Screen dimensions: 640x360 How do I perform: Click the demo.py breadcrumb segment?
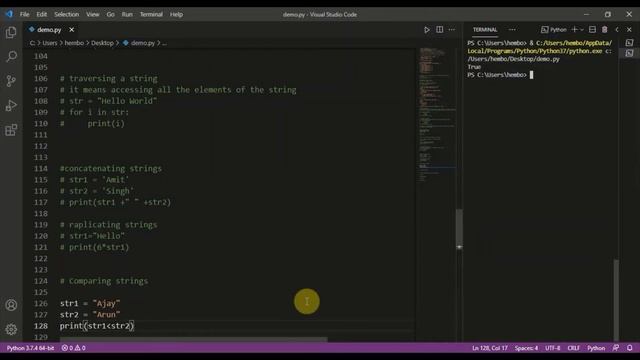[x=139, y=43]
